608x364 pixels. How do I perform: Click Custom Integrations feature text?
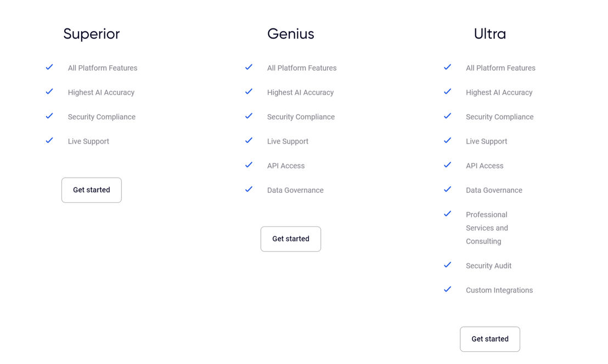click(499, 291)
